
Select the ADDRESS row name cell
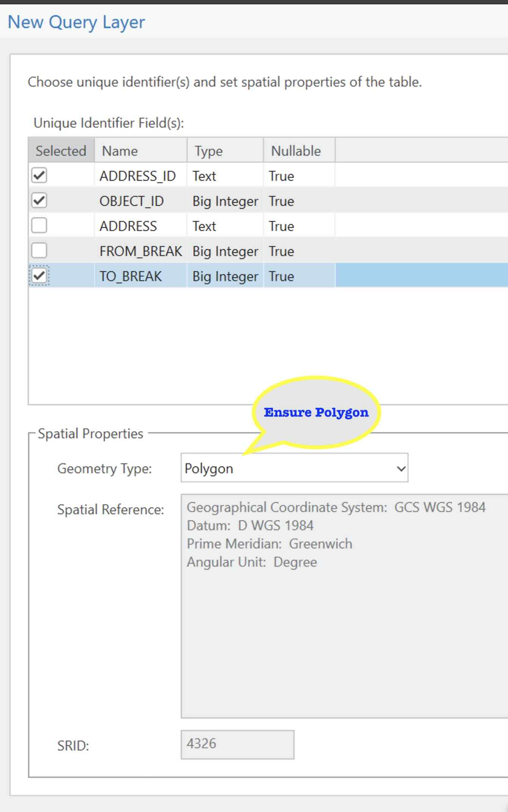(128, 226)
